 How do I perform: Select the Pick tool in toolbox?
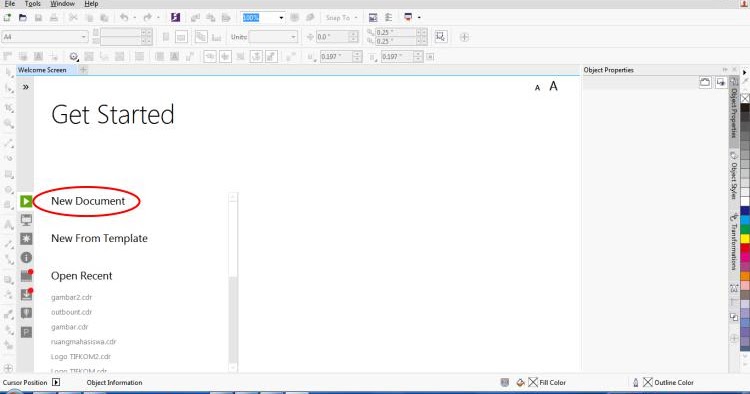9,73
